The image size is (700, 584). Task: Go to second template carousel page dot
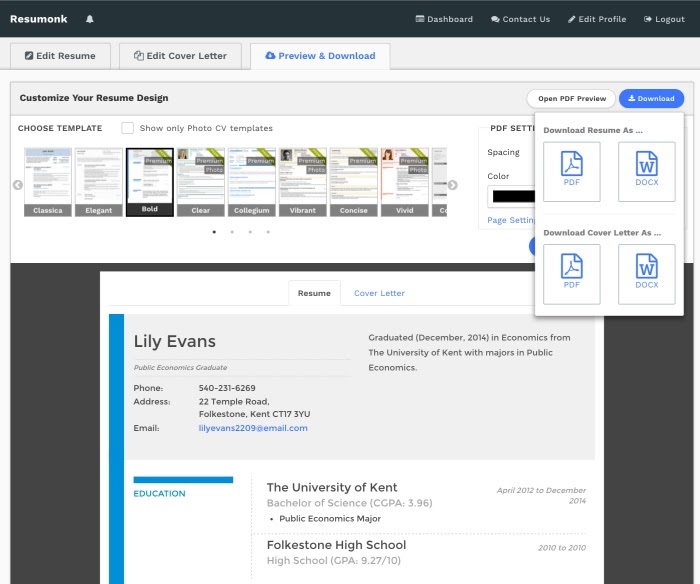coord(232,232)
